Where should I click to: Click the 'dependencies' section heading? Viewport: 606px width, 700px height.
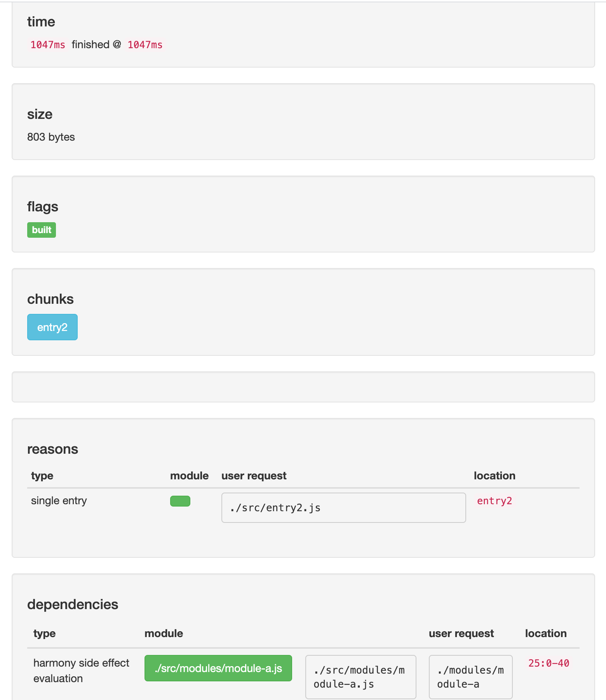tap(73, 604)
